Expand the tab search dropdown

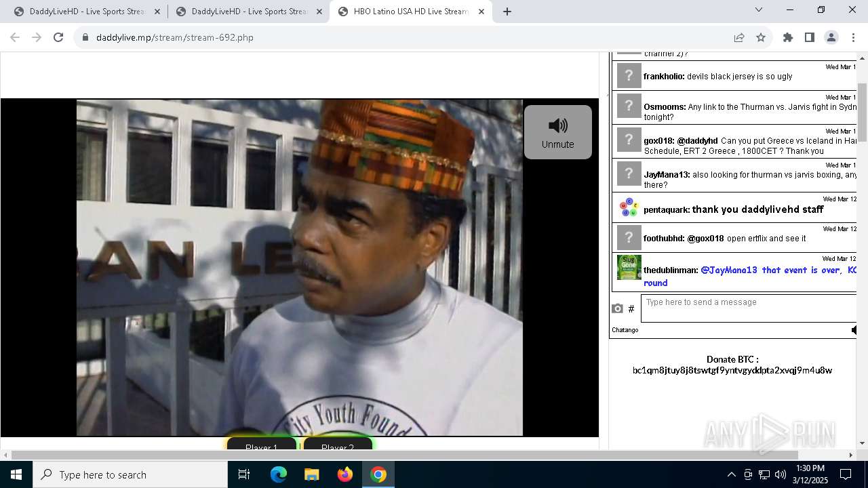pos(759,9)
